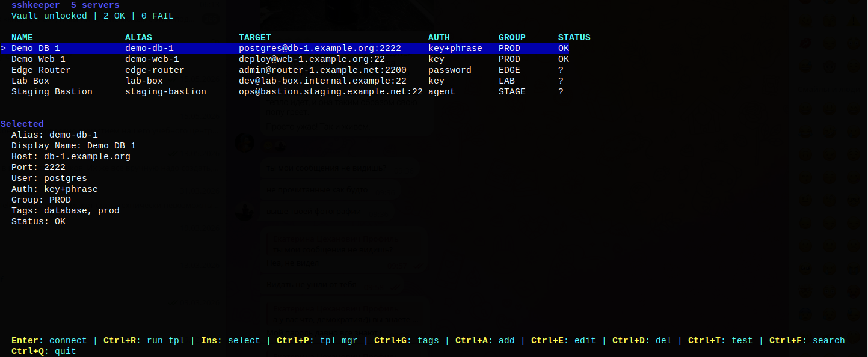Click the Vault unlocked status line
868x357 pixels.
tap(93, 16)
